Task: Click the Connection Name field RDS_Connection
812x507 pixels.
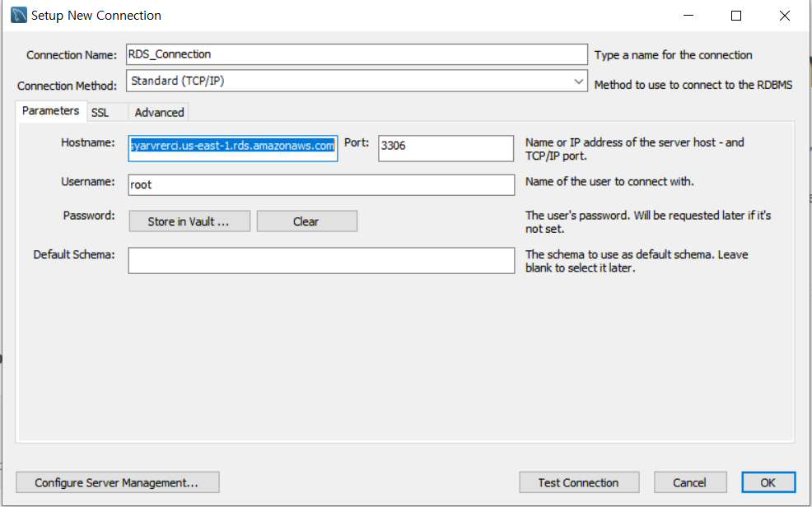Action: click(x=357, y=54)
